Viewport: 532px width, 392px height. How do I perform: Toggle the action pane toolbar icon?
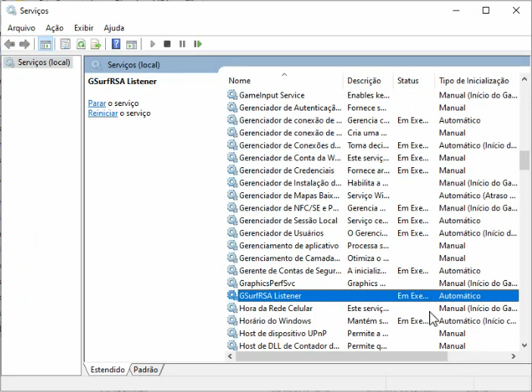click(132, 44)
